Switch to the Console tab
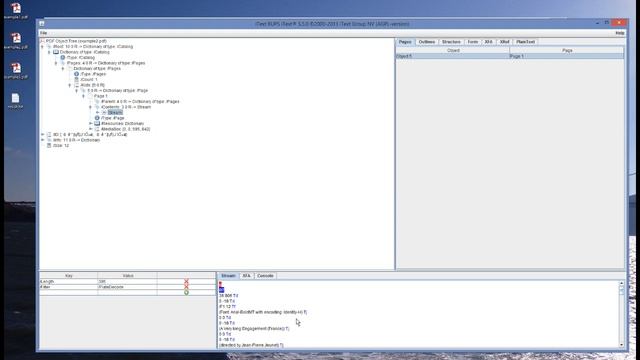 [x=265, y=276]
